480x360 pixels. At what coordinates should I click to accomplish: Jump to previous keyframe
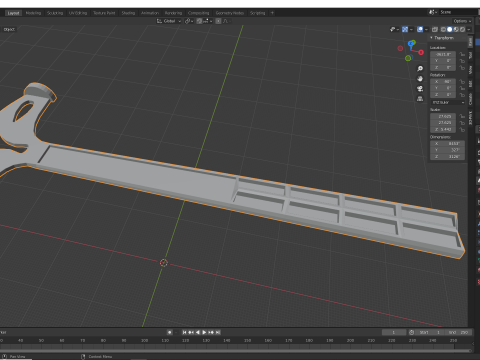click(x=191, y=332)
